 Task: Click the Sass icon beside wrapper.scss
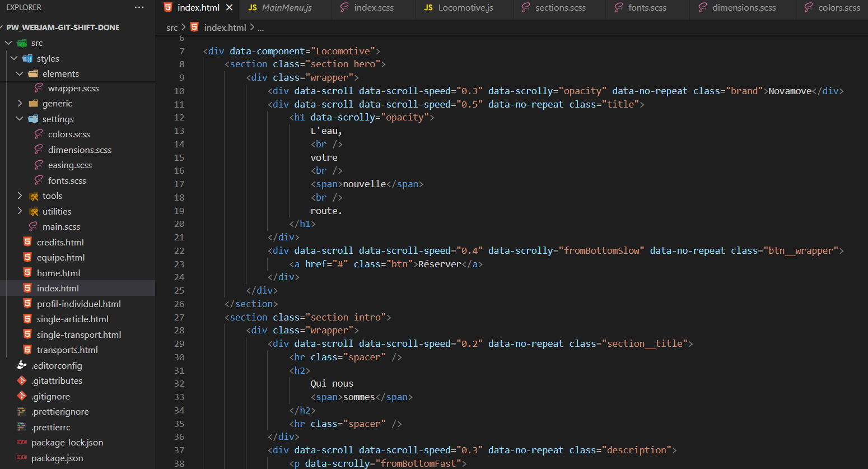point(37,88)
